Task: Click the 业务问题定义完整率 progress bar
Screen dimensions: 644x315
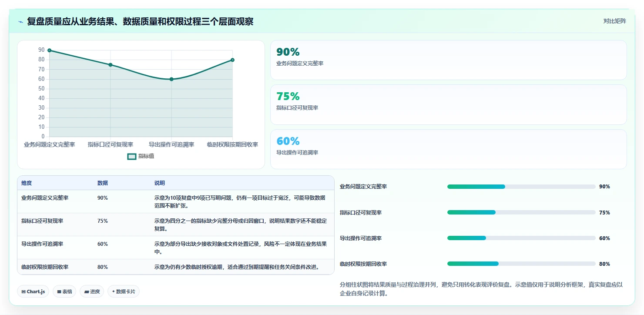Action: pyautogui.click(x=521, y=187)
